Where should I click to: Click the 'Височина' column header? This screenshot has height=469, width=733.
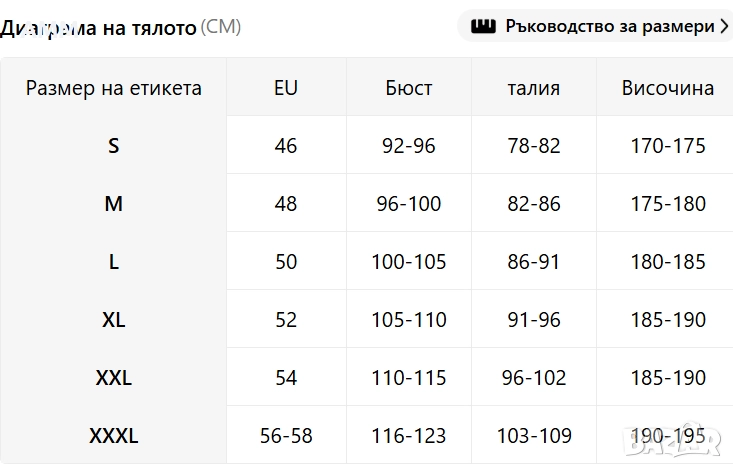coord(668,88)
